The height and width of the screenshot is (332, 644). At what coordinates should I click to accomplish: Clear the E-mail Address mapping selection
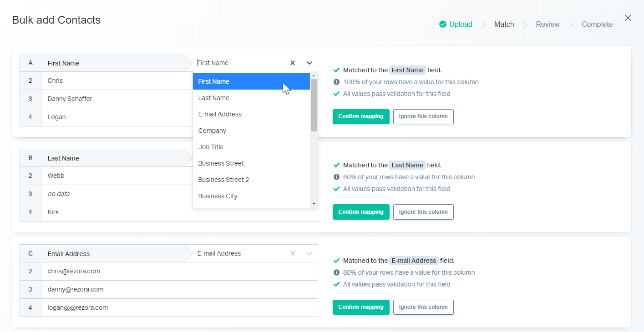(293, 253)
